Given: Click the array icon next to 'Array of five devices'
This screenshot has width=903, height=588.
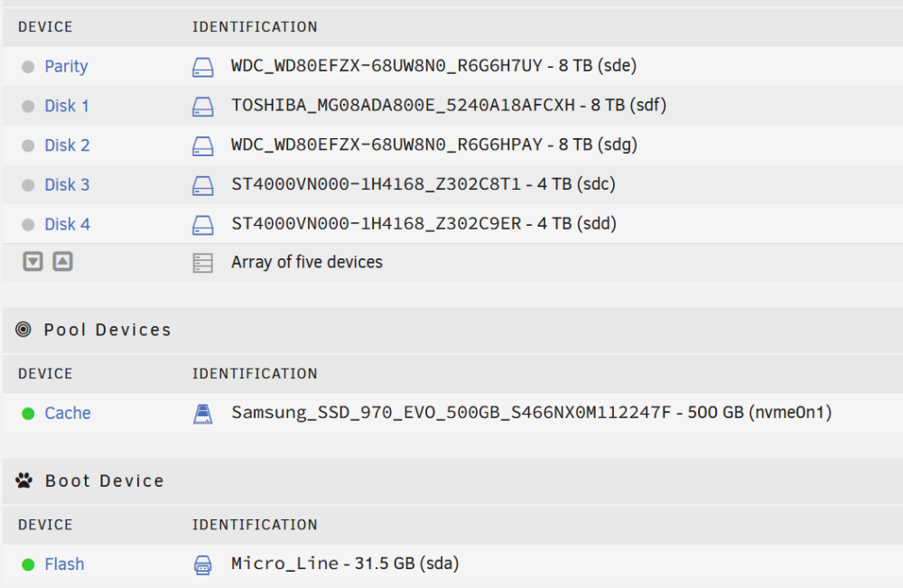Looking at the screenshot, I should click(202, 263).
